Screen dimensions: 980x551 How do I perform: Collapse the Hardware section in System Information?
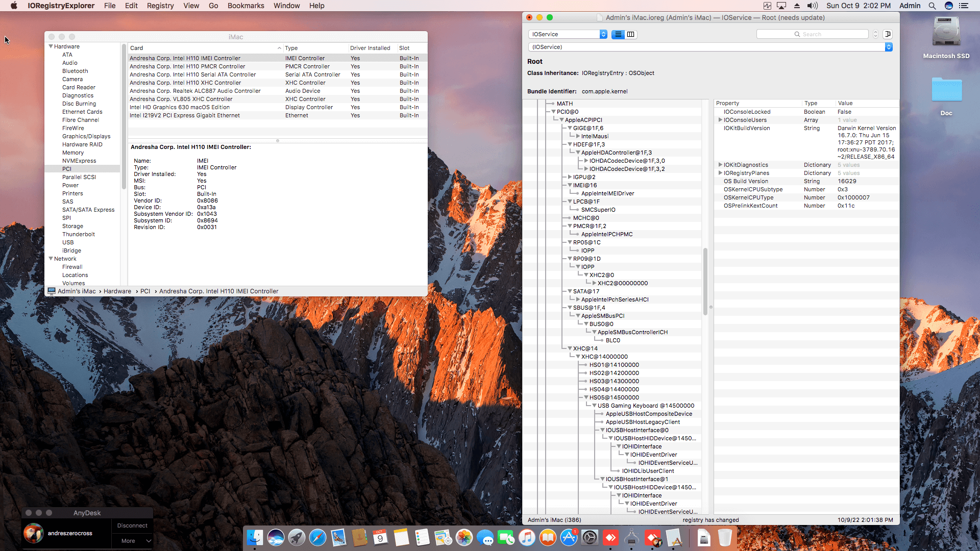[x=51, y=46]
